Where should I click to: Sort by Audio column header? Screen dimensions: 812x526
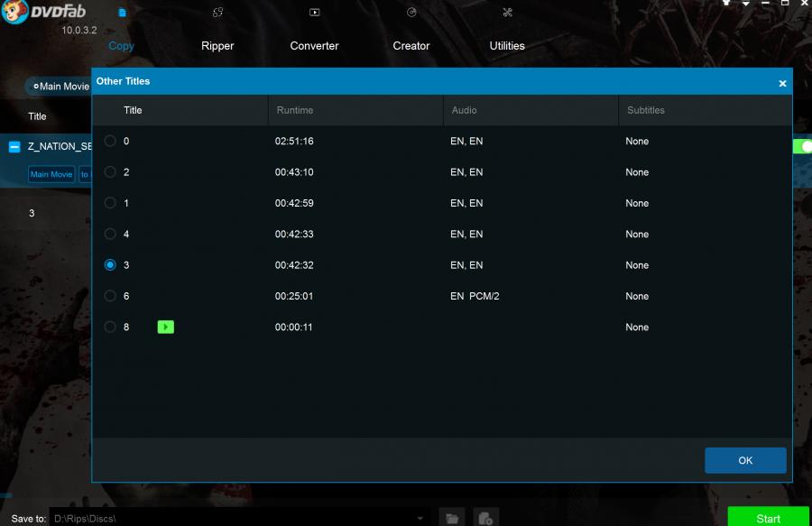coord(464,110)
